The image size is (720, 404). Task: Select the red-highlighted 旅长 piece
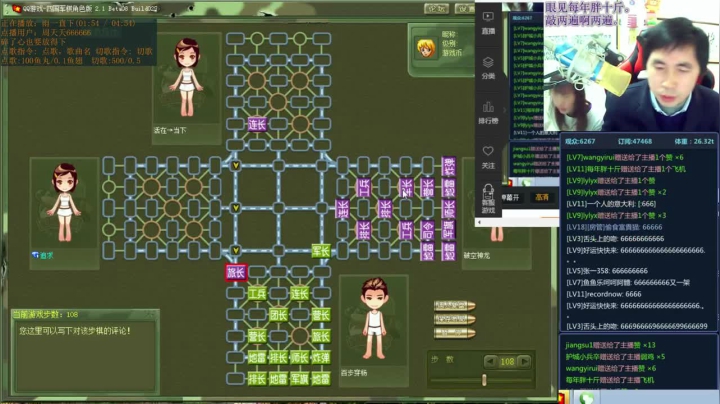click(x=236, y=272)
